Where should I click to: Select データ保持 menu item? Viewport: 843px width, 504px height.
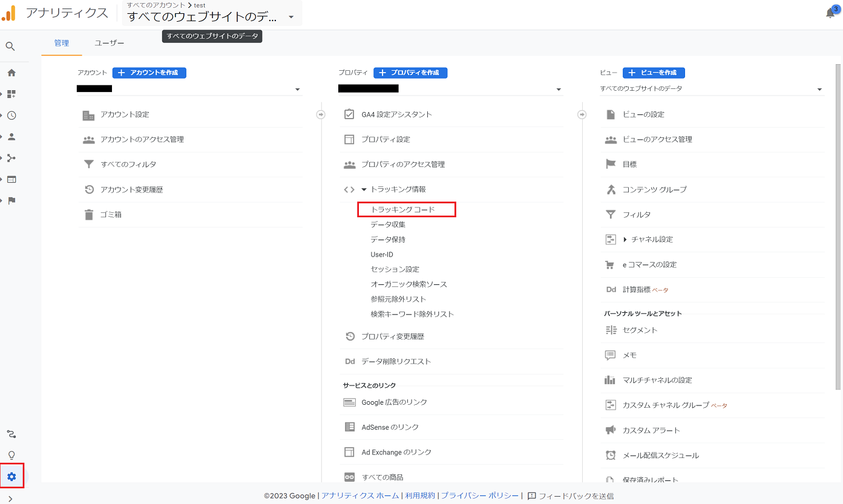pos(388,240)
